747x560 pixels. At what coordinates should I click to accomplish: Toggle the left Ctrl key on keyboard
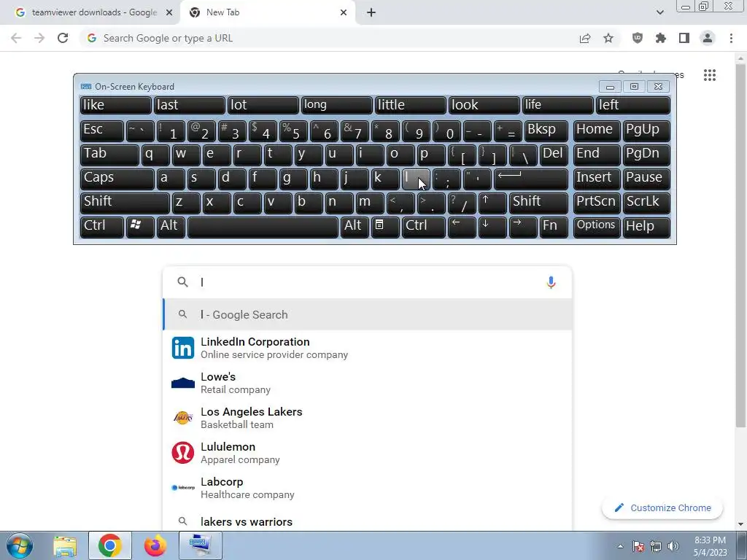[102, 226]
